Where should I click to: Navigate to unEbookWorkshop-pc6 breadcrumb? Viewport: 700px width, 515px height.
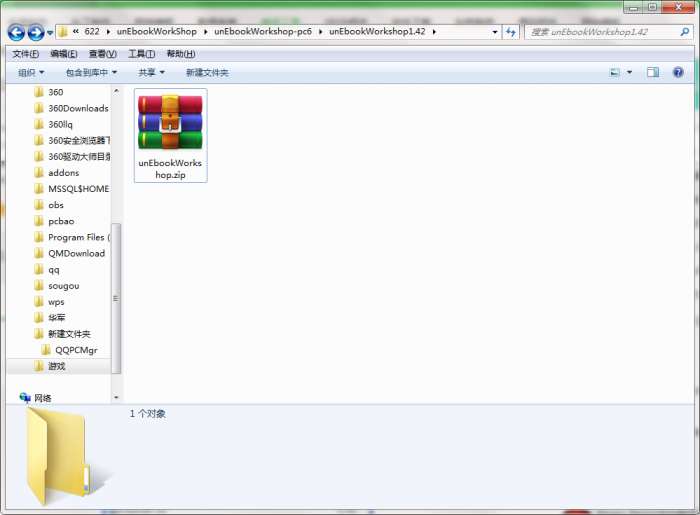tap(263, 32)
